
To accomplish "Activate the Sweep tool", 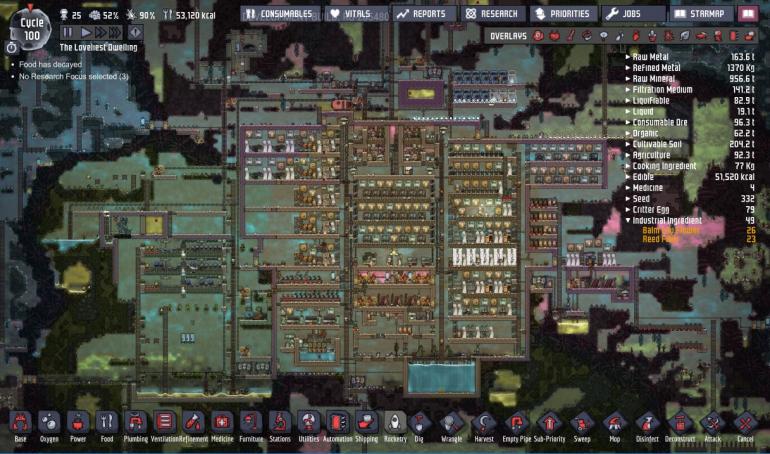I will 582,426.
